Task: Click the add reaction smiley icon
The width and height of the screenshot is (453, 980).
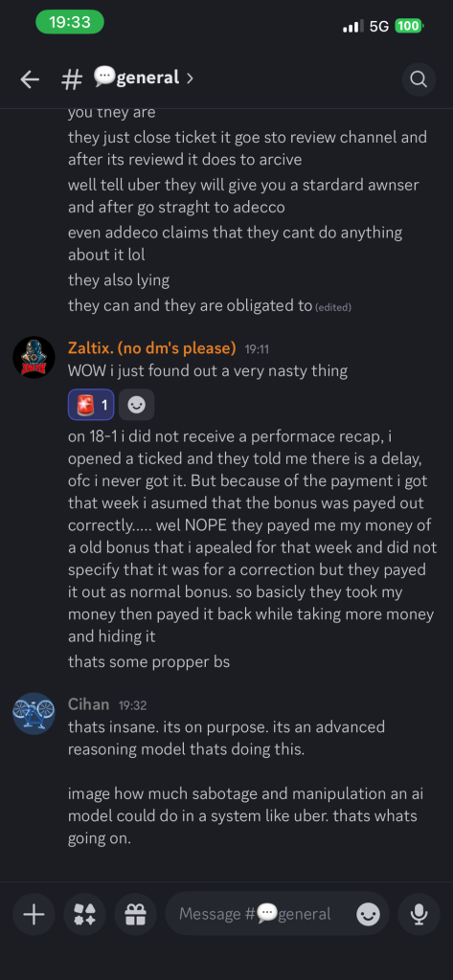Action: pos(136,405)
